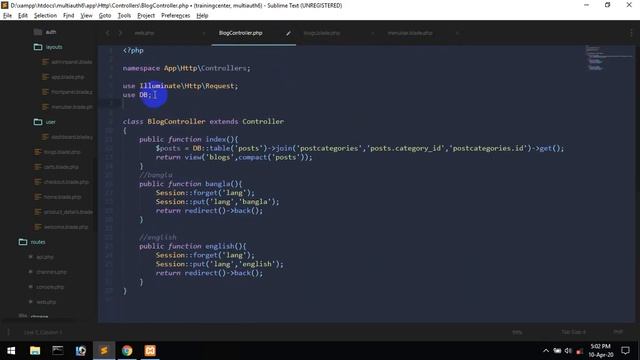
Task: Click "Session::put('lang','bangla');" line
Action: point(217,202)
